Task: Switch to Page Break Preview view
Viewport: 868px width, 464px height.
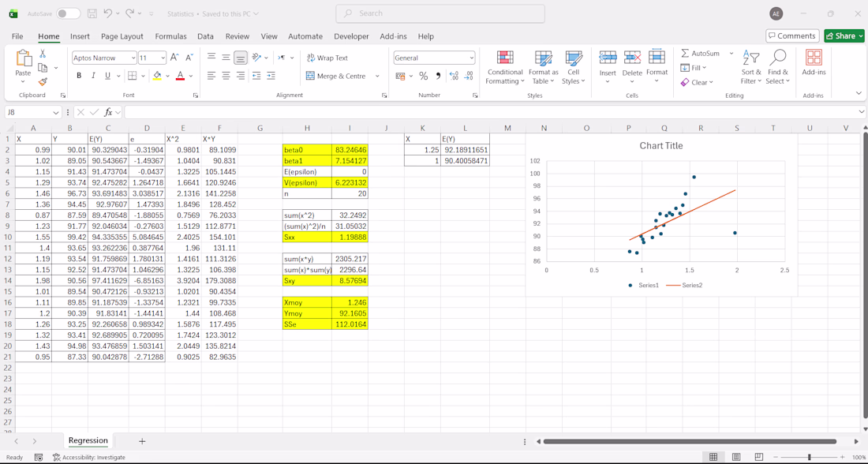Action: pyautogui.click(x=760, y=458)
